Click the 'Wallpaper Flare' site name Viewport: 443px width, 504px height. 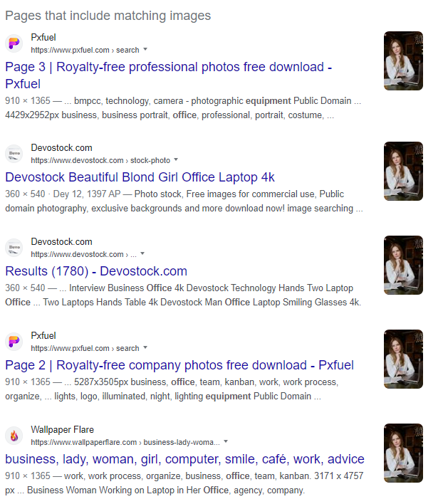tap(63, 429)
